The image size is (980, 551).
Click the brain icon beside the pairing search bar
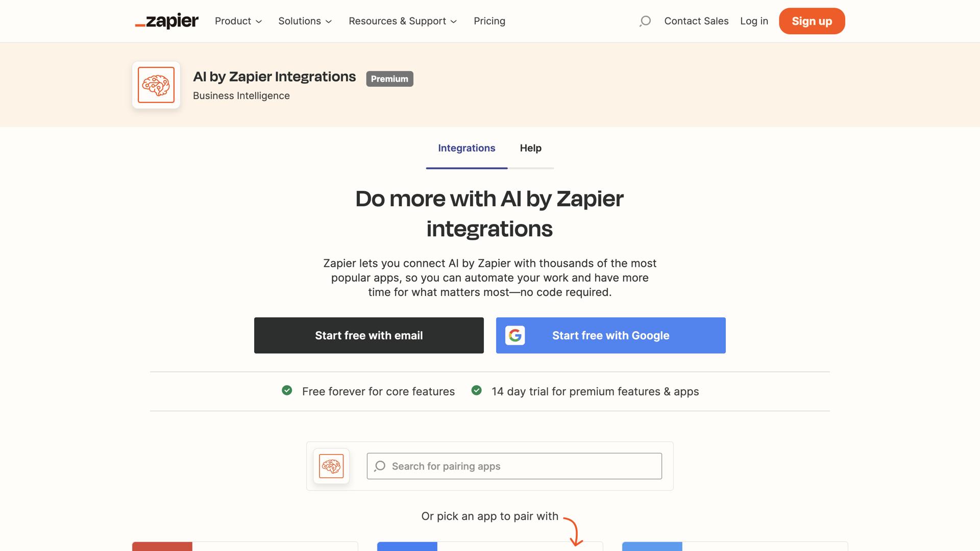click(x=331, y=466)
